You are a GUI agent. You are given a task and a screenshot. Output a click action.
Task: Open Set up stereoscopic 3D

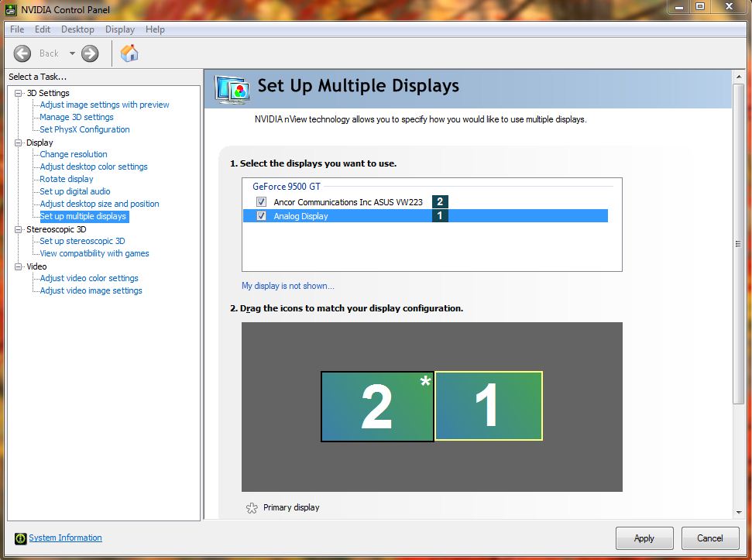click(82, 241)
